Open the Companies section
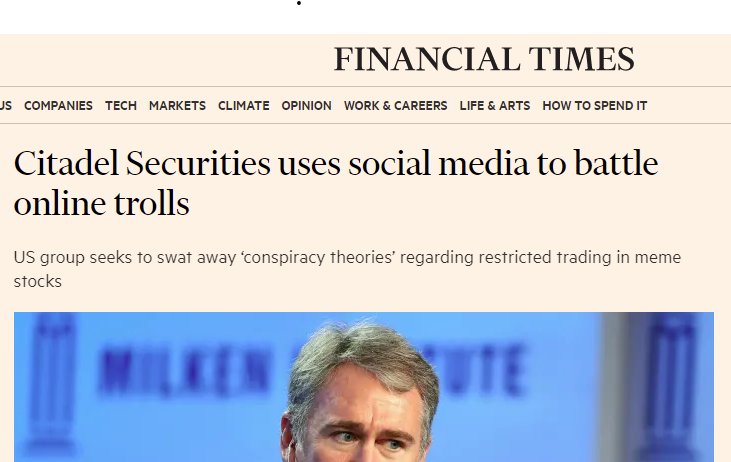This screenshot has height=462, width=731. coord(58,106)
